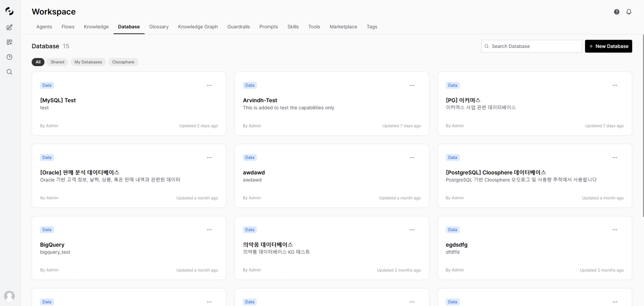Screen dimensions: 644x306
Task: Switch to the Guardrails tab
Action: [239, 27]
